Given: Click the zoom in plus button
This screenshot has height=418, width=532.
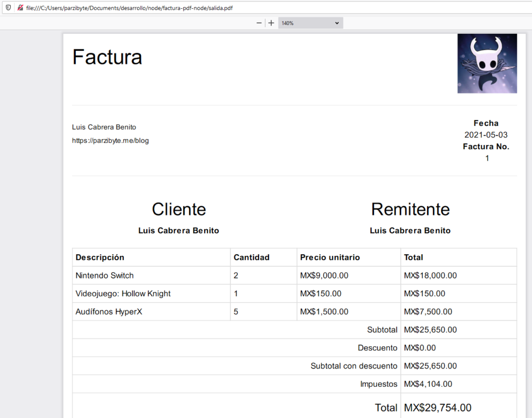Looking at the screenshot, I should pyautogui.click(x=271, y=23).
